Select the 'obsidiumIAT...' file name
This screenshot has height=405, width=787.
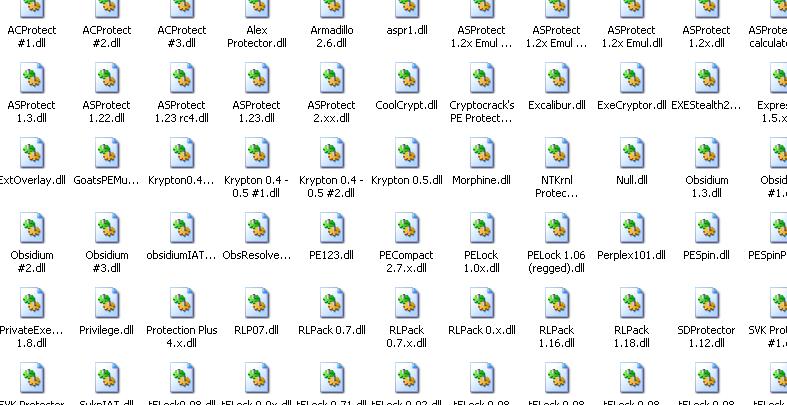[x=182, y=255]
